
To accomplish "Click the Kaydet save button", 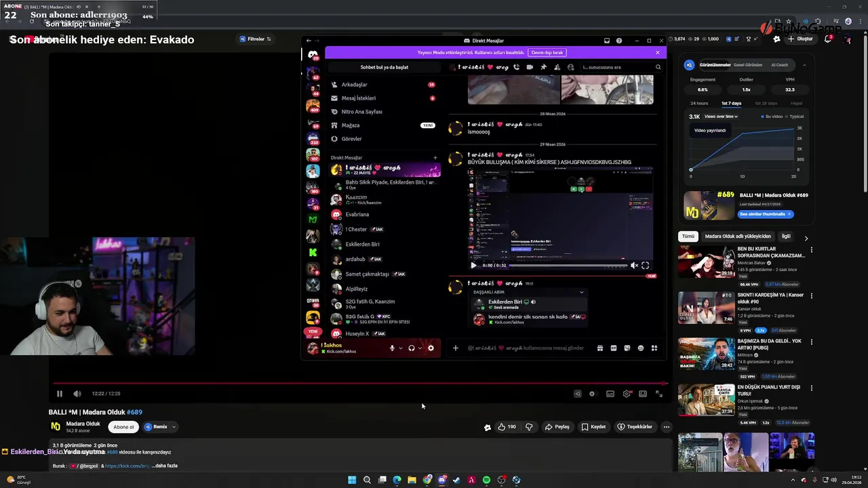I will (x=593, y=427).
